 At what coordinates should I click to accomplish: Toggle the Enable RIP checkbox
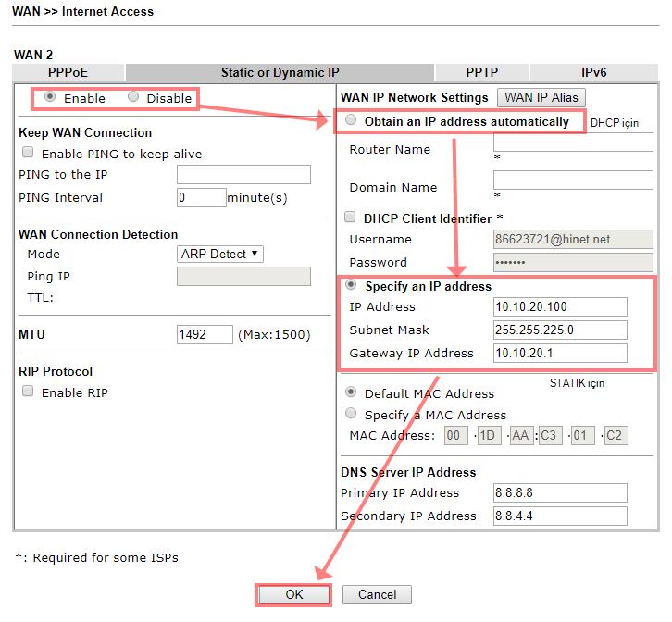[x=28, y=392]
